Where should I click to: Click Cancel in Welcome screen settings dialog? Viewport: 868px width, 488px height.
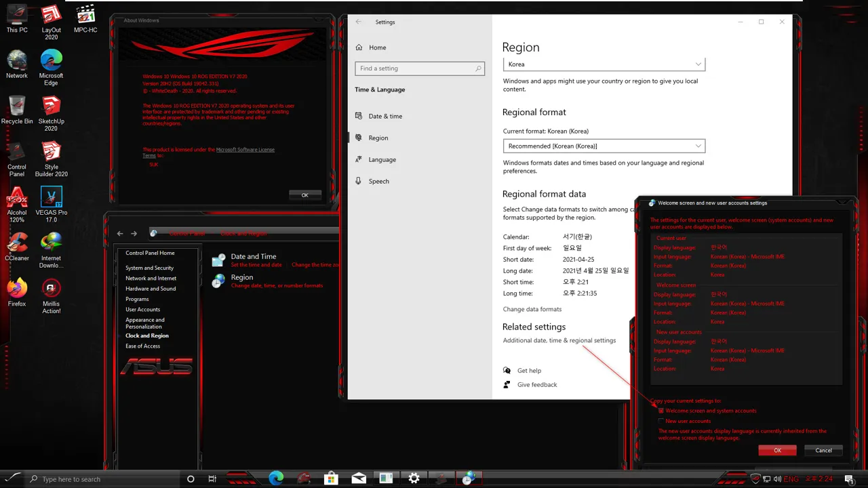coord(823,450)
